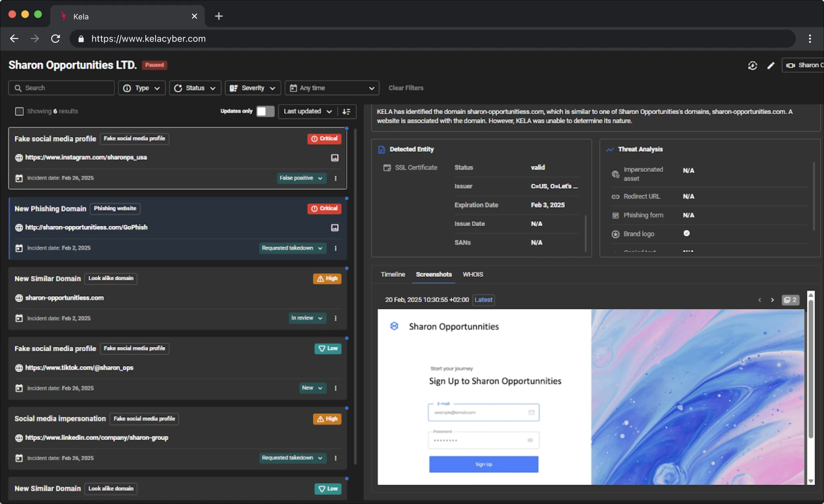This screenshot has height=504, width=824.
Task: Go to previous screenshot arrow
Action: click(x=760, y=300)
